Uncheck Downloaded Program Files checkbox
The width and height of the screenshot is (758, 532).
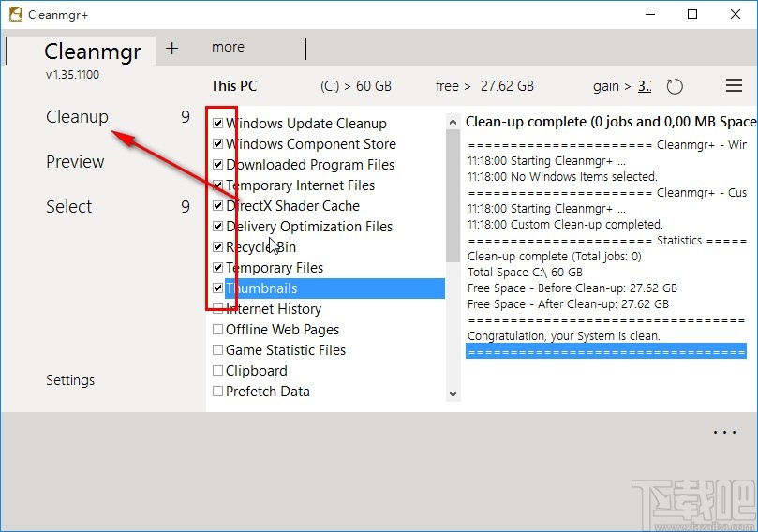pos(217,164)
